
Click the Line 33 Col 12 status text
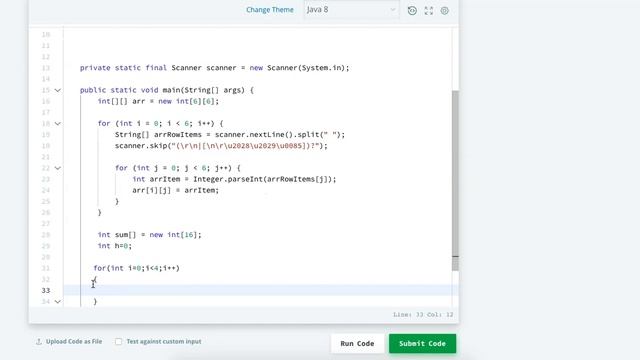pyautogui.click(x=423, y=315)
